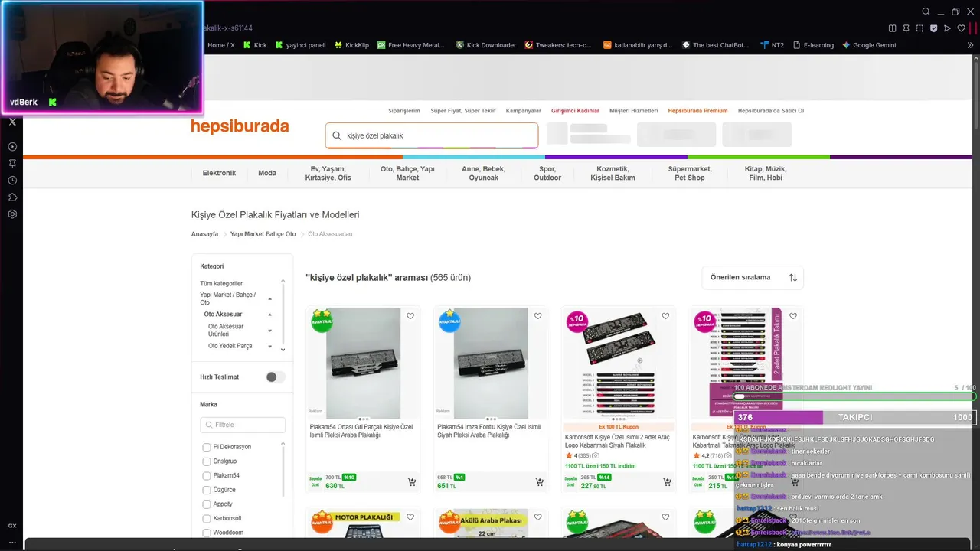Open the Elektronik menu

tap(219, 173)
